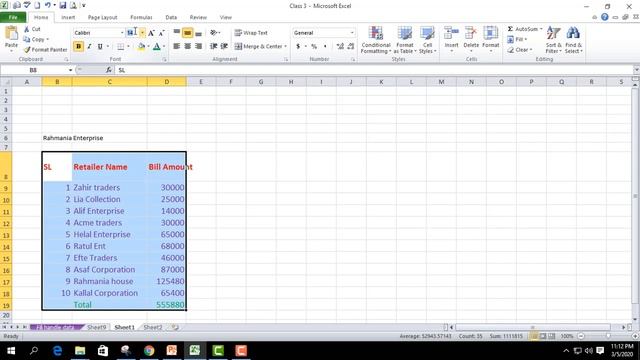This screenshot has width=640, height=360.
Task: Click the Insert cells button
Action: (451, 40)
